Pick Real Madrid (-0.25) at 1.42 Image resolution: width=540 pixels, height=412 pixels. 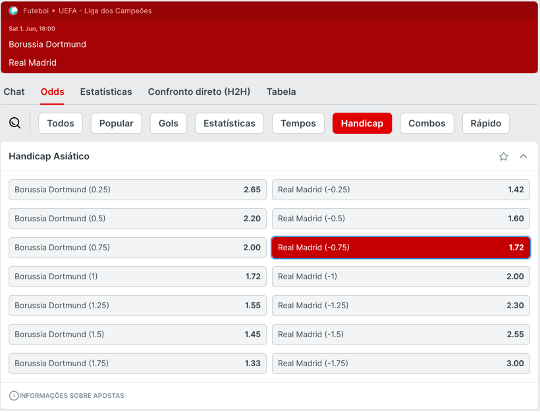click(401, 189)
